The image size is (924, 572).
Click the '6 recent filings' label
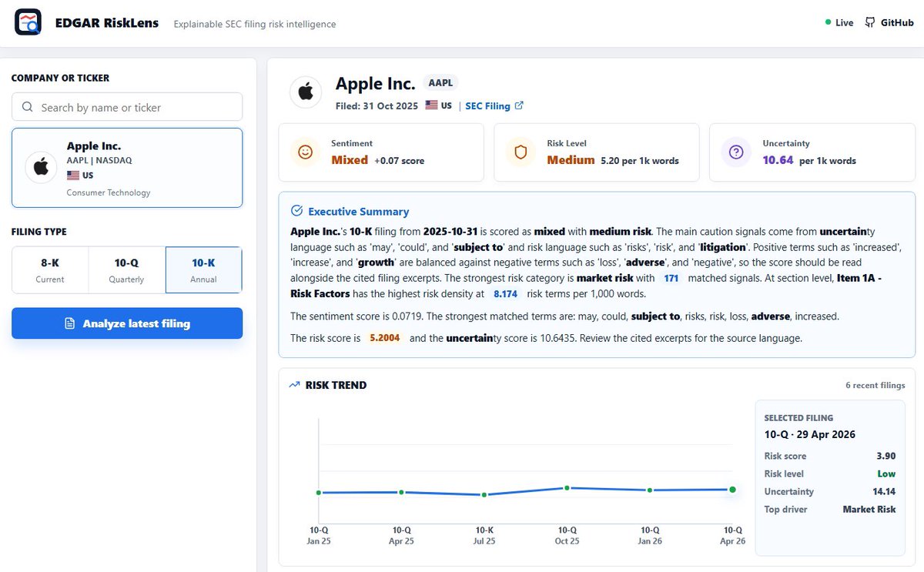(875, 385)
